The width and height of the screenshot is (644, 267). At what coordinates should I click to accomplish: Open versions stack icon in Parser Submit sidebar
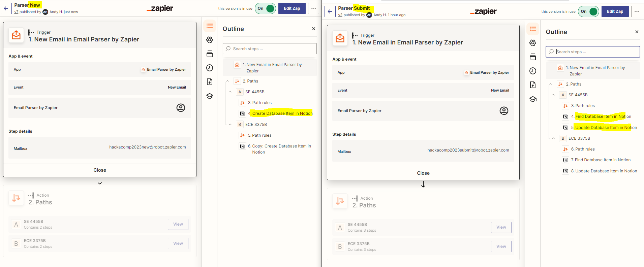click(x=533, y=57)
